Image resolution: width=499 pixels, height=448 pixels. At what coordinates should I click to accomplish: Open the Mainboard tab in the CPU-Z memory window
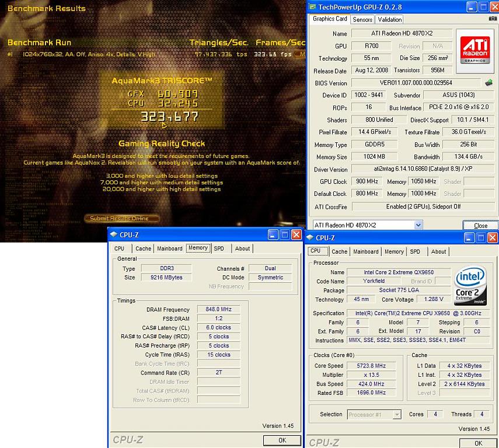click(170, 249)
